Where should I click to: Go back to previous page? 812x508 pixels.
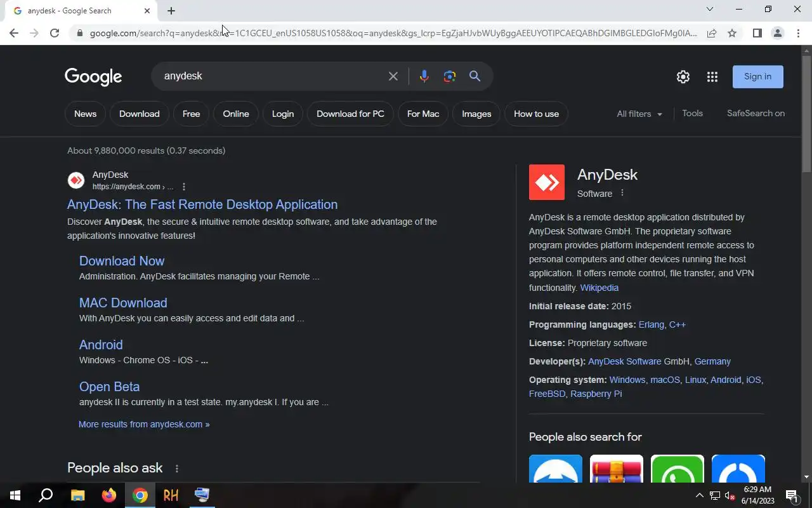[x=14, y=33]
